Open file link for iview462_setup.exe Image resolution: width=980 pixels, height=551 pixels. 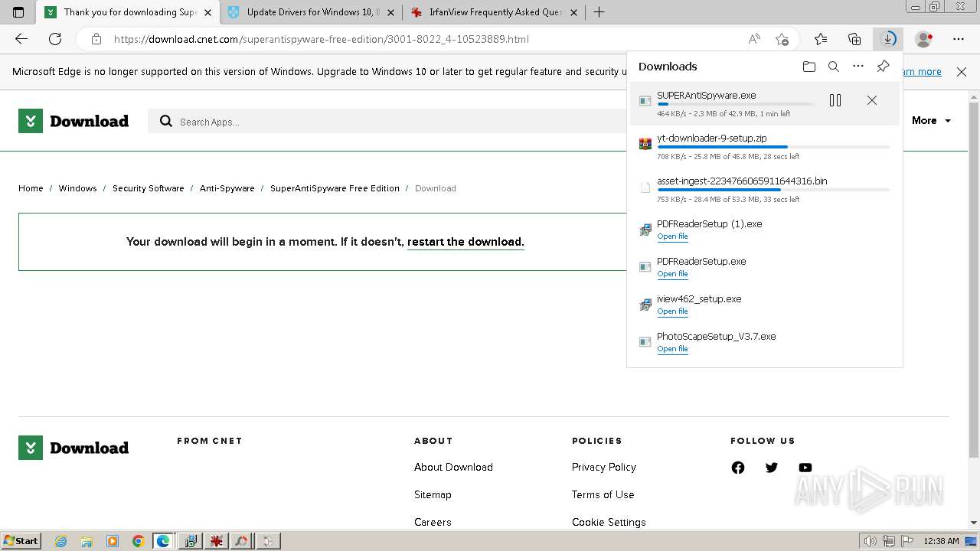pyautogui.click(x=672, y=311)
